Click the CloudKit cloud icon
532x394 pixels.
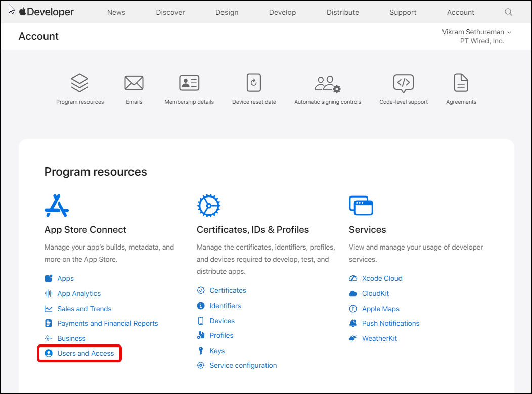pos(353,293)
